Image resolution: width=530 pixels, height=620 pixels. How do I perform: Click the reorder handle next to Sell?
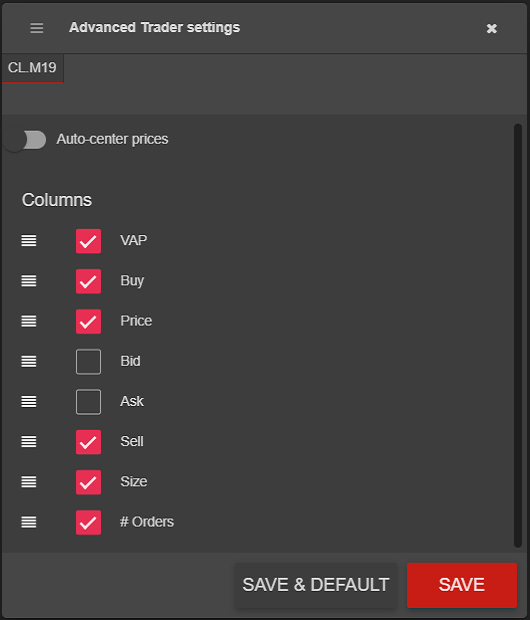point(29,442)
